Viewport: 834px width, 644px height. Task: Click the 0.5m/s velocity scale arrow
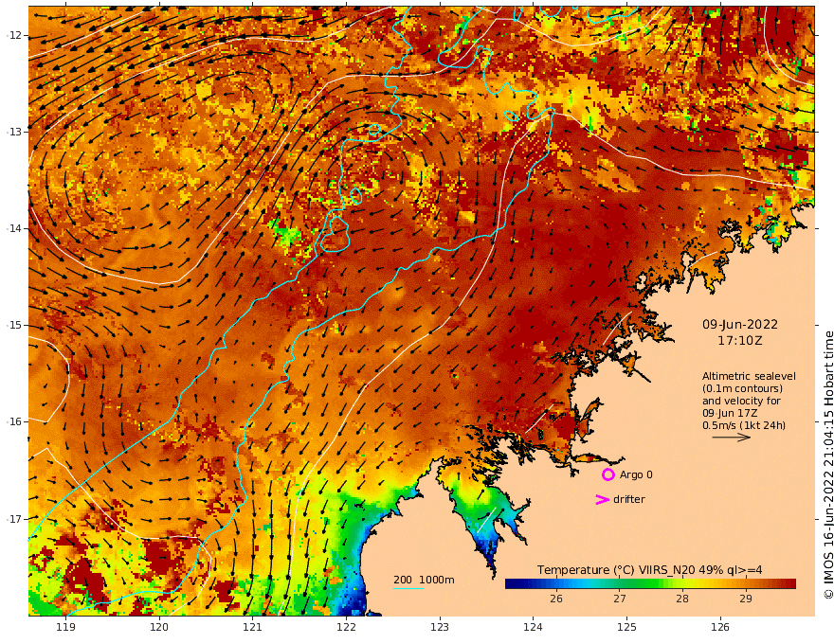coord(731,438)
